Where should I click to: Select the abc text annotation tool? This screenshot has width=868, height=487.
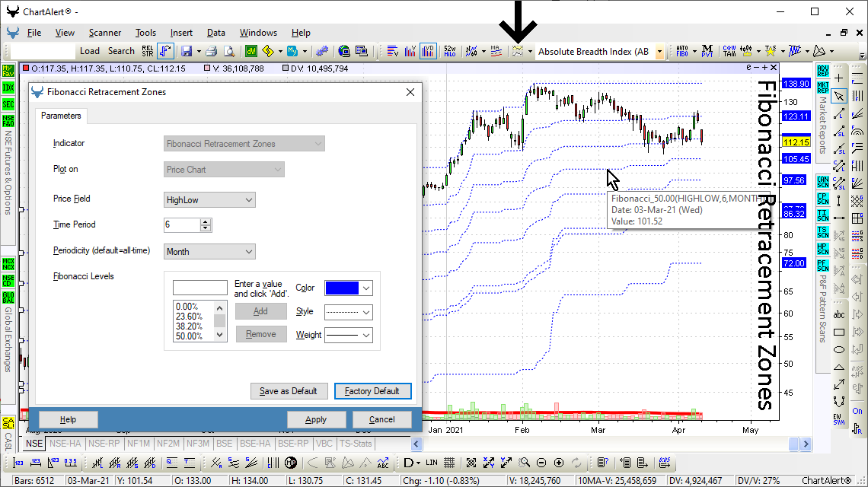tap(839, 314)
